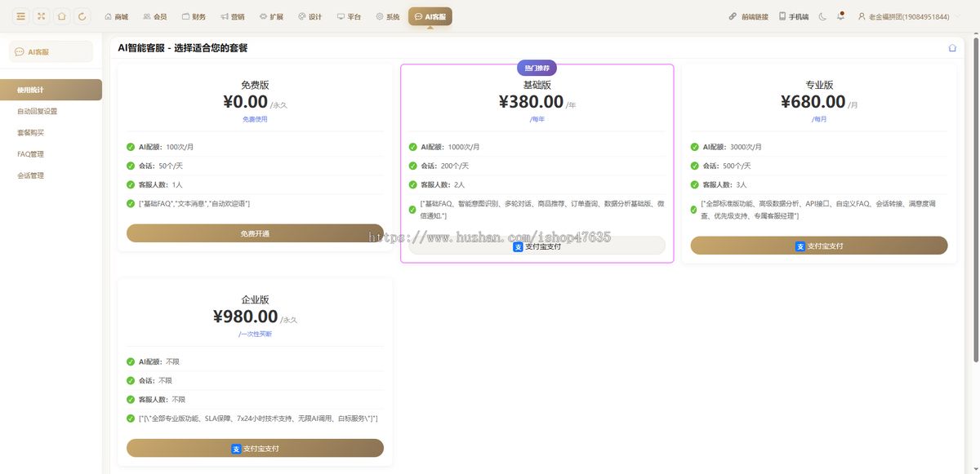The image size is (980, 474).
Task: Click the check icon beside AI配额 3000次/月
Action: [x=695, y=147]
